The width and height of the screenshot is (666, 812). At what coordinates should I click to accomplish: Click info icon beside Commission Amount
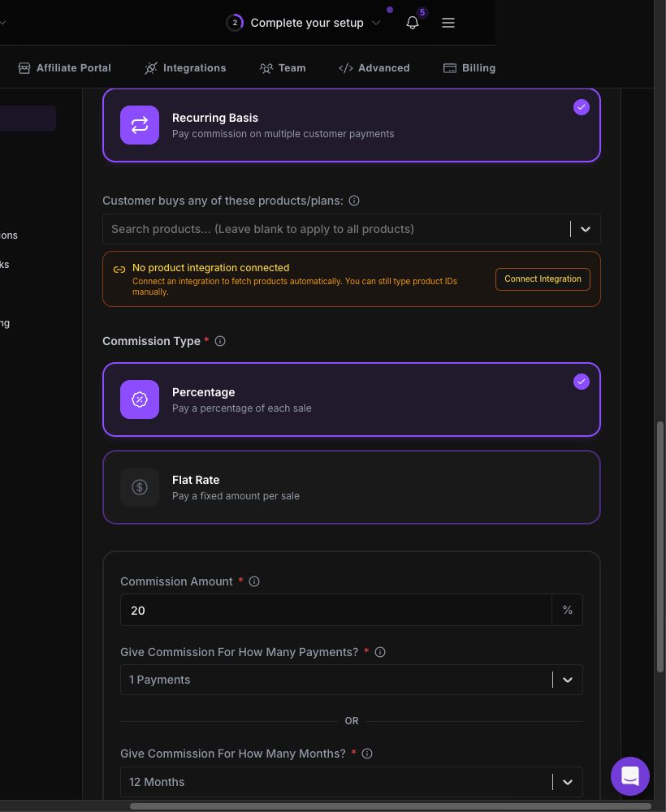254,581
